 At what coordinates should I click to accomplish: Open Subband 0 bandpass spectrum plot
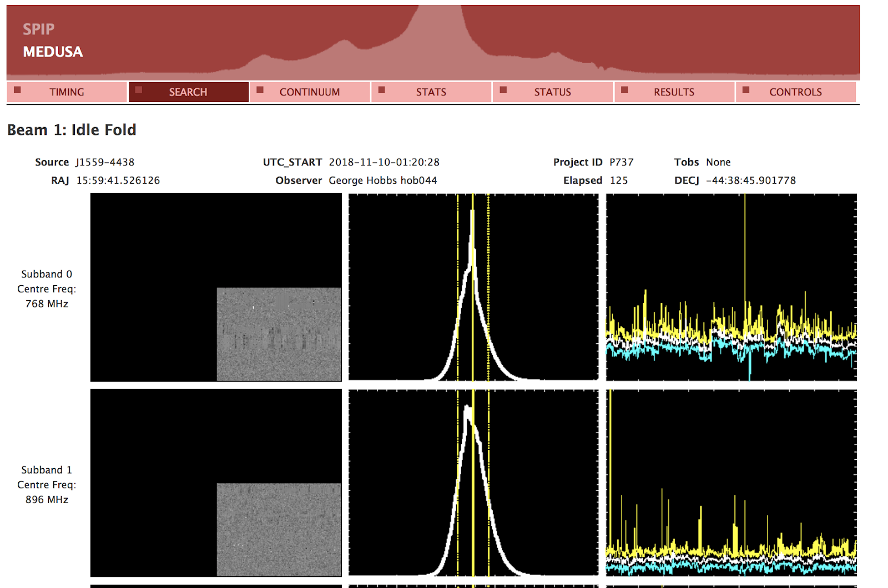731,287
